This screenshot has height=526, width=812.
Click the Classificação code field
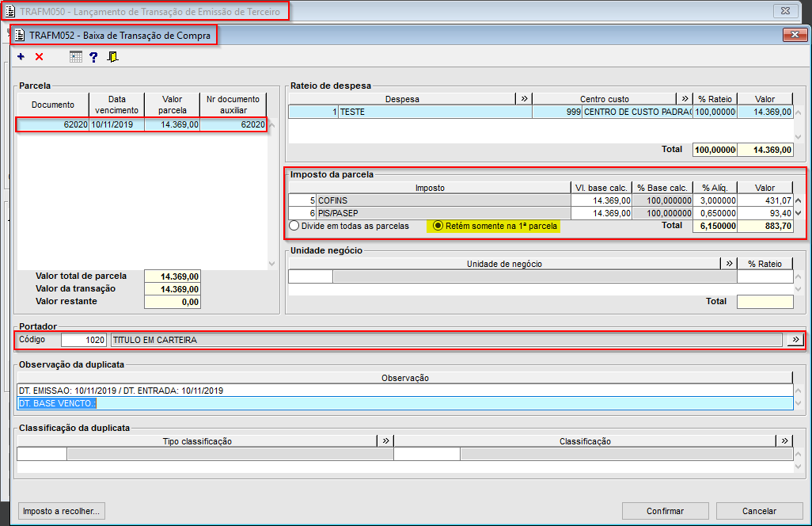427,454
